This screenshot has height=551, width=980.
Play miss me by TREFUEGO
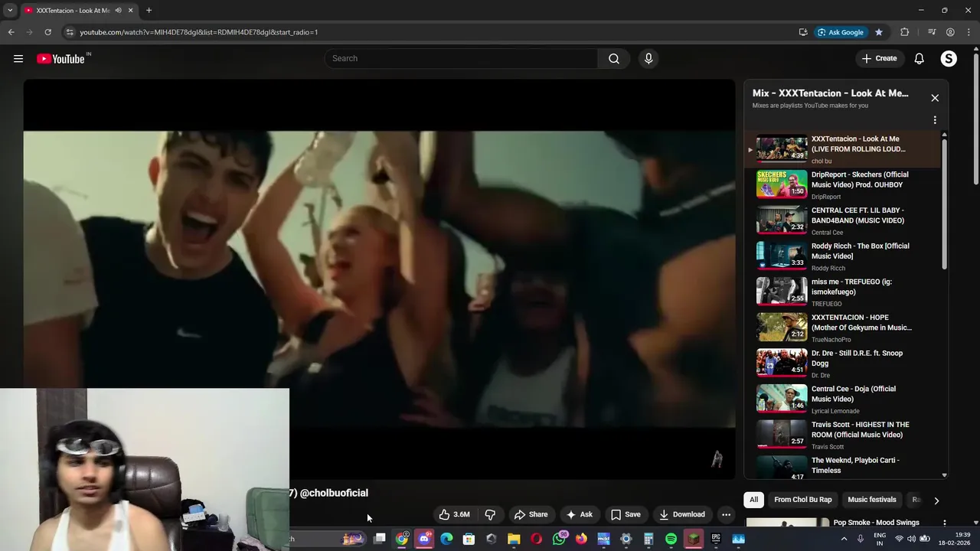click(x=842, y=292)
